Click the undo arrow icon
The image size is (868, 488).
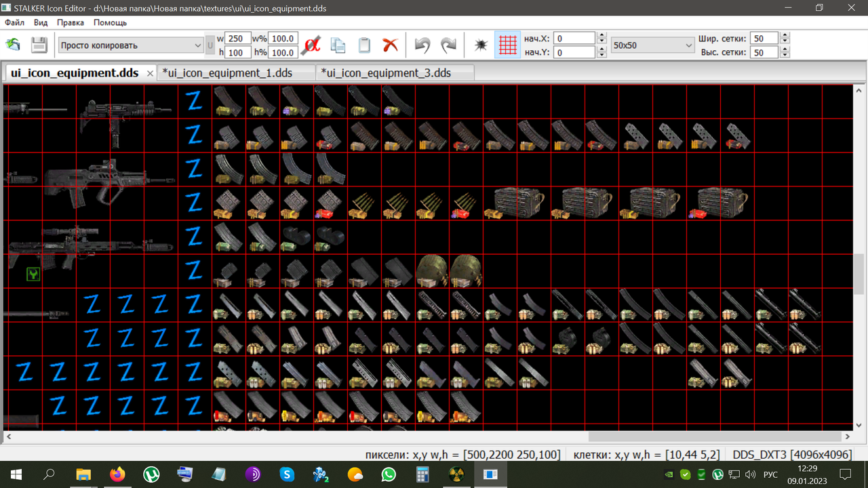coord(422,45)
